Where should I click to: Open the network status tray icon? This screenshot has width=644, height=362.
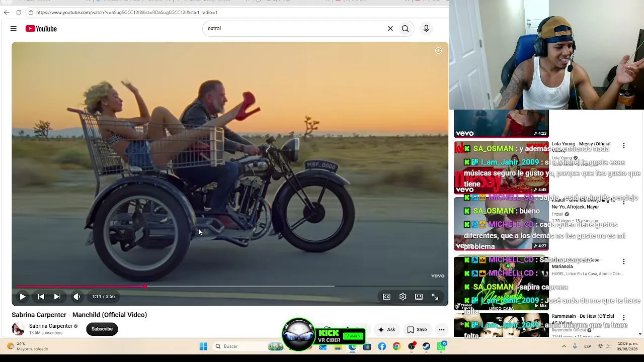pyautogui.click(x=600, y=346)
